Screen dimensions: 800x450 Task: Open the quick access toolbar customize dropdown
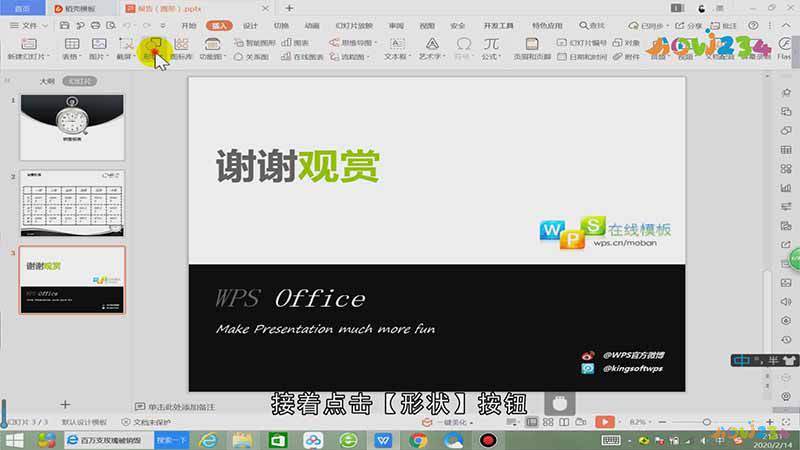tap(163, 25)
